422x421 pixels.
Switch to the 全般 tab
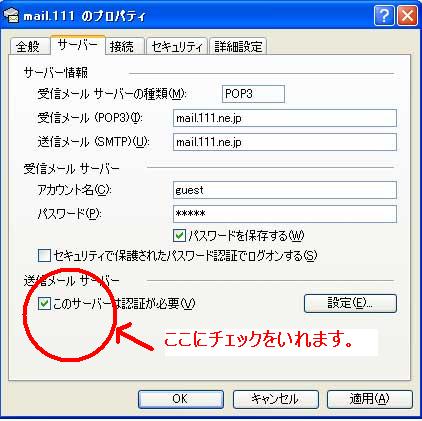28,46
